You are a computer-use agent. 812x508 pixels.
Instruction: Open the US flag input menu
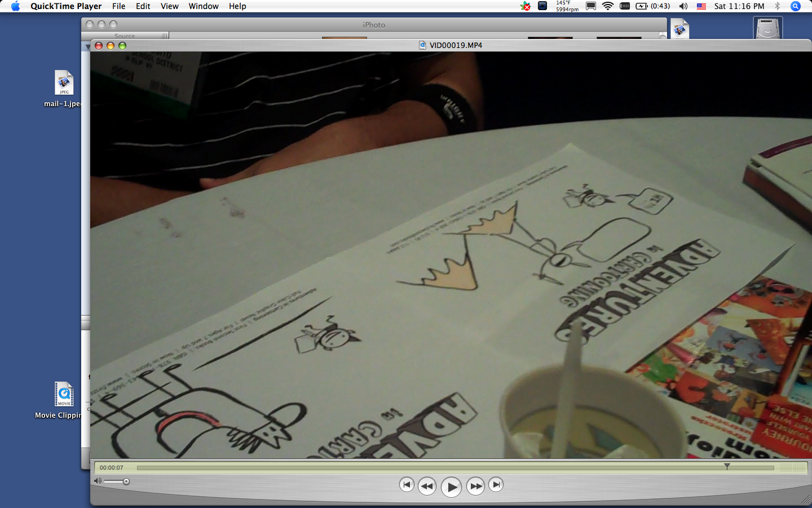(701, 6)
